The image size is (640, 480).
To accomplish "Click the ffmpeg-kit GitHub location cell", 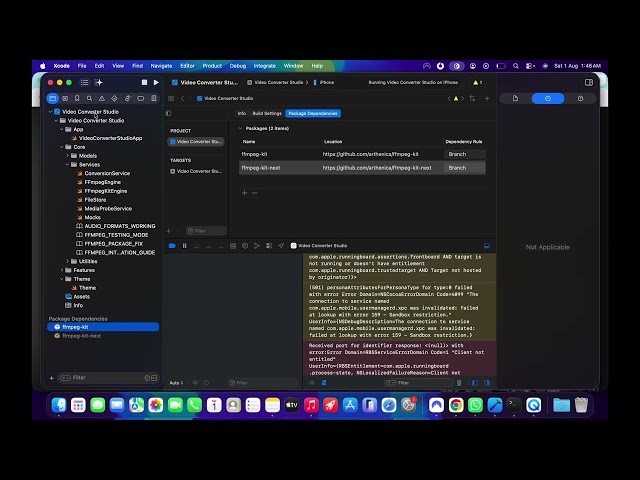I will tap(371, 154).
